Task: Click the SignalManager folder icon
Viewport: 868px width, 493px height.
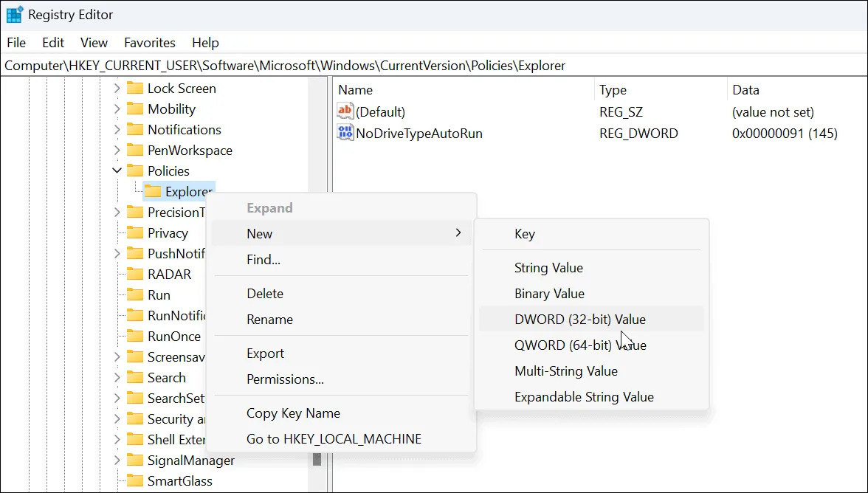Action: pos(135,461)
